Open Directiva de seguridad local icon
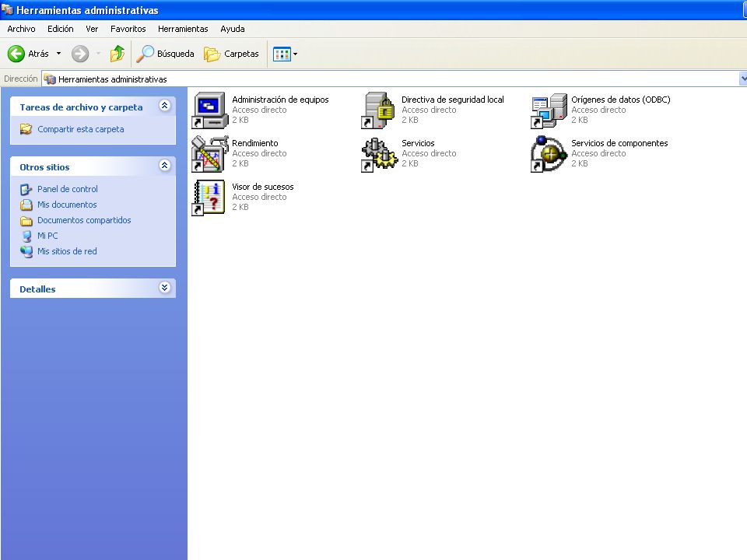The width and height of the screenshot is (747, 560). click(x=379, y=110)
